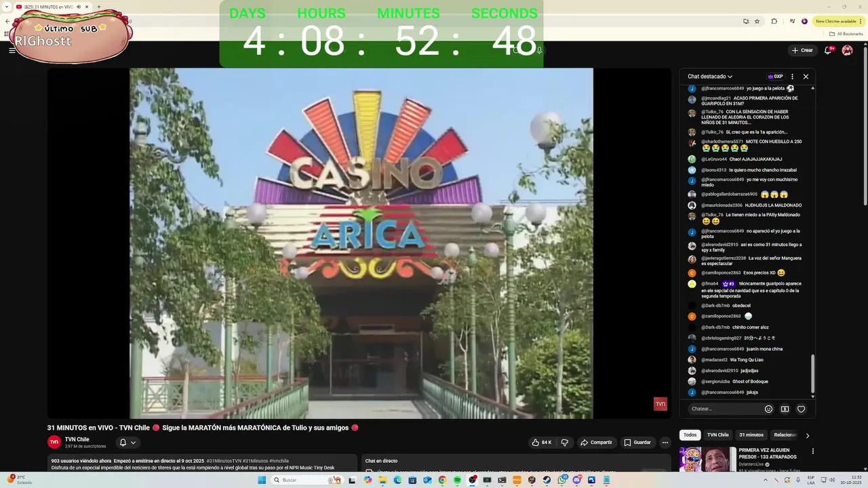Click the TVN watermark in the video
This screenshot has width=868, height=488.
point(660,404)
